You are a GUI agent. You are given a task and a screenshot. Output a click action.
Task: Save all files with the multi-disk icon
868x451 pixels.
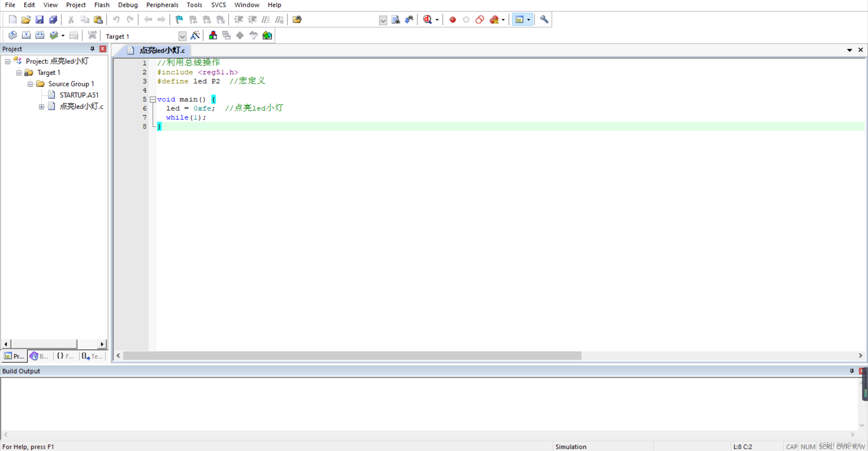[x=53, y=19]
